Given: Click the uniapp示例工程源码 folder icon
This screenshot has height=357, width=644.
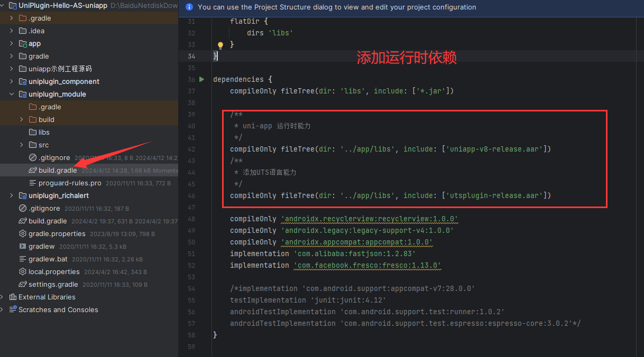Looking at the screenshot, I should click(23, 69).
